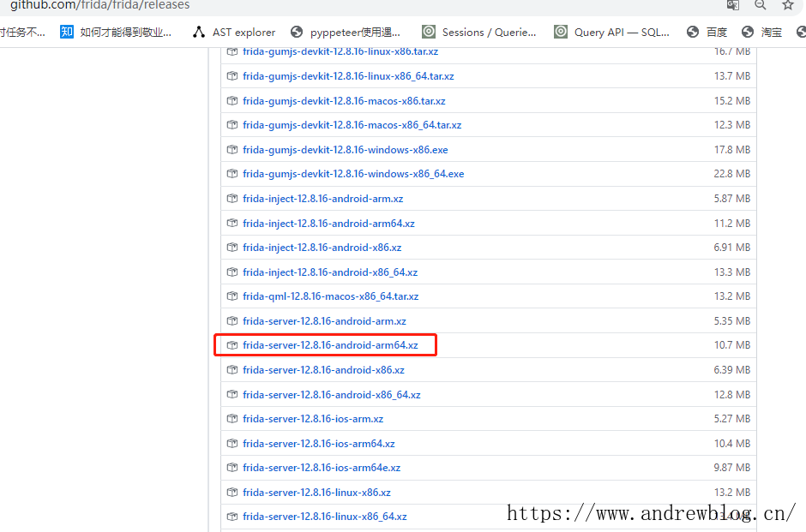Click package icon beside frida-server ios-arm.xz
Screen dimensions: 806x532
232,419
